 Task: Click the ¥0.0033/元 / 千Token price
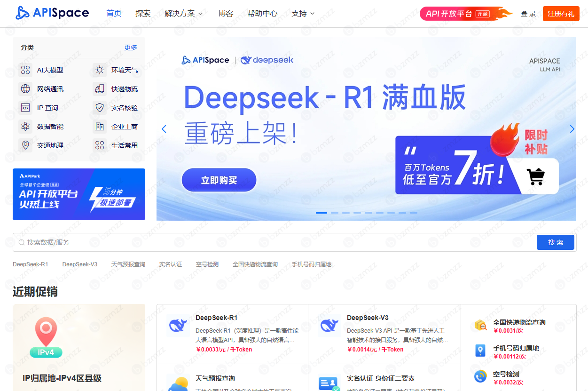224,350
